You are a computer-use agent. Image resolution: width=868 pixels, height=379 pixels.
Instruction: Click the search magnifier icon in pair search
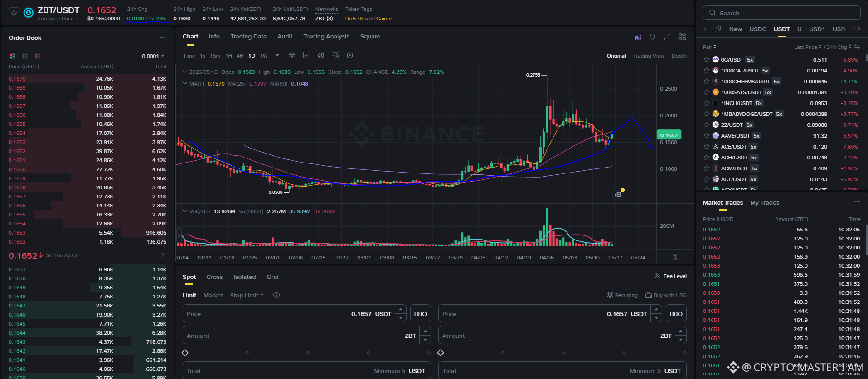click(x=713, y=13)
